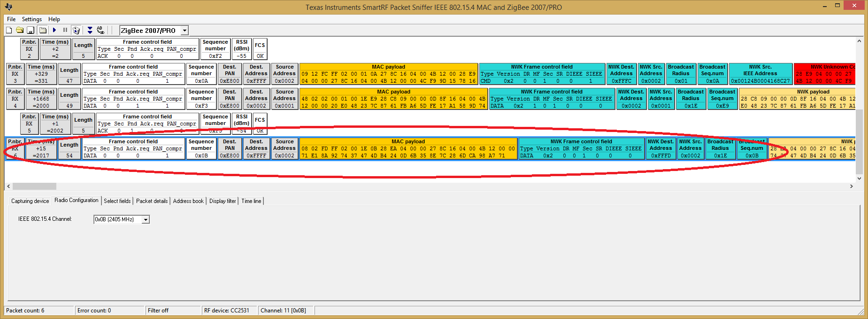Open the Settings menu
Image resolution: width=868 pixels, height=319 pixels.
pyautogui.click(x=32, y=19)
